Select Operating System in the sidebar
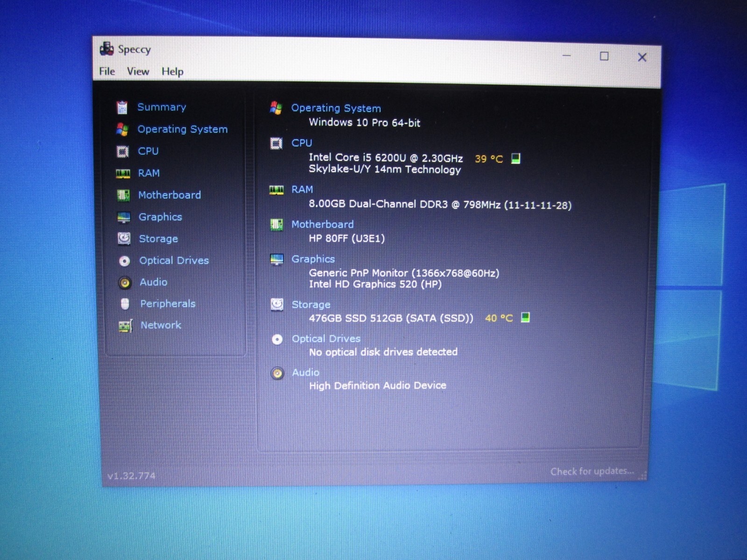Image resolution: width=747 pixels, height=560 pixels. click(x=183, y=129)
